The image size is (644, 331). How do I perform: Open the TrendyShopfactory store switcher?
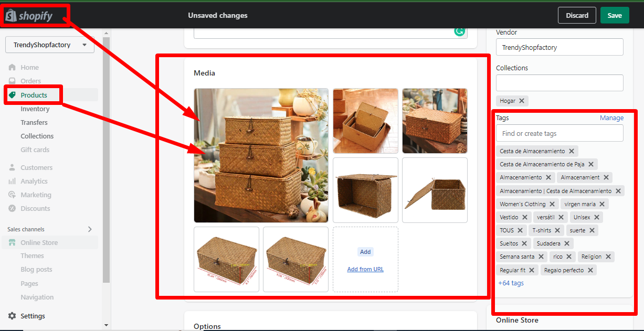coord(49,45)
